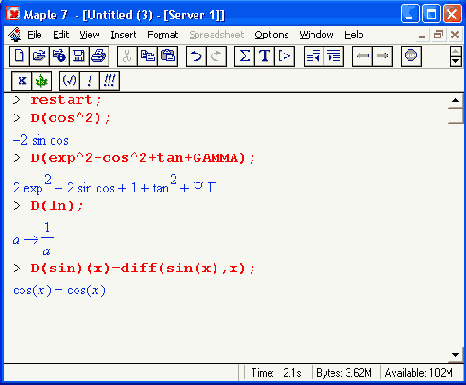Click the toolbar zoom stepper down arrow
466x385 pixels.
coord(455,61)
